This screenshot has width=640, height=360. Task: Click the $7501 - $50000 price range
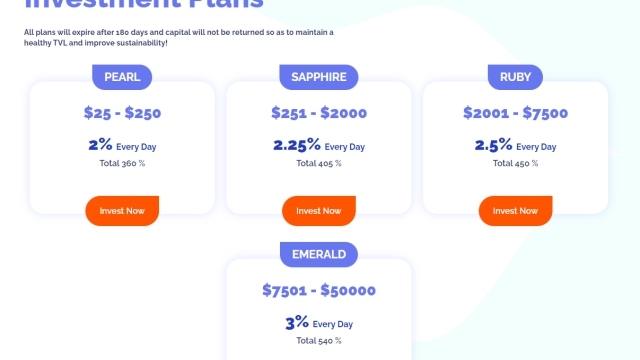(x=319, y=290)
